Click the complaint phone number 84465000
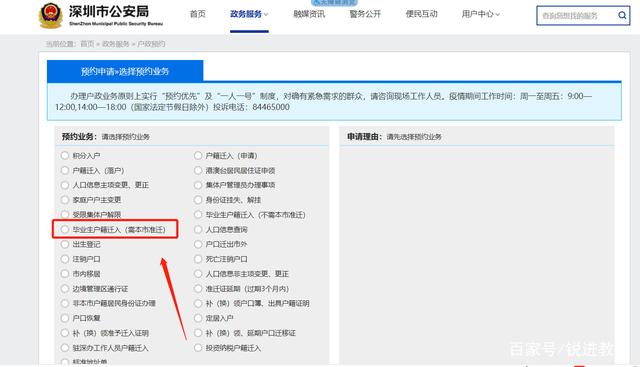 pyautogui.click(x=271, y=107)
